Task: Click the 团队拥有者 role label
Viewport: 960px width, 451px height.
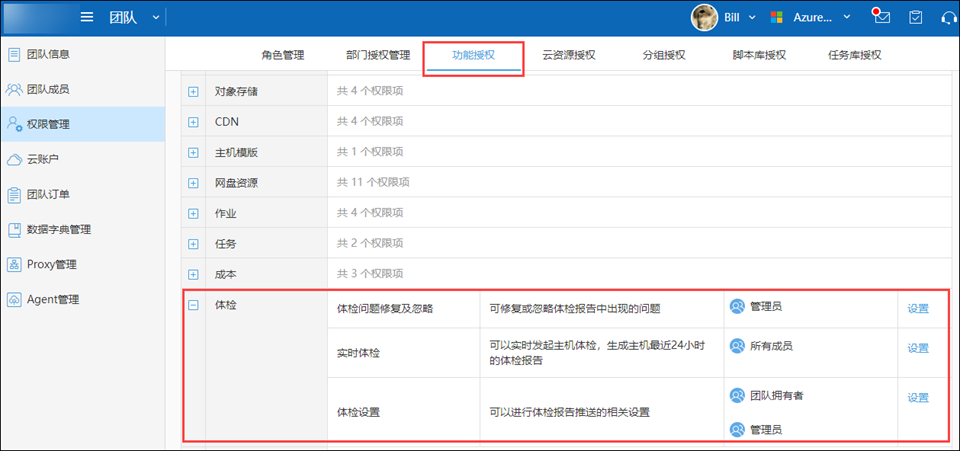Action: [x=777, y=395]
